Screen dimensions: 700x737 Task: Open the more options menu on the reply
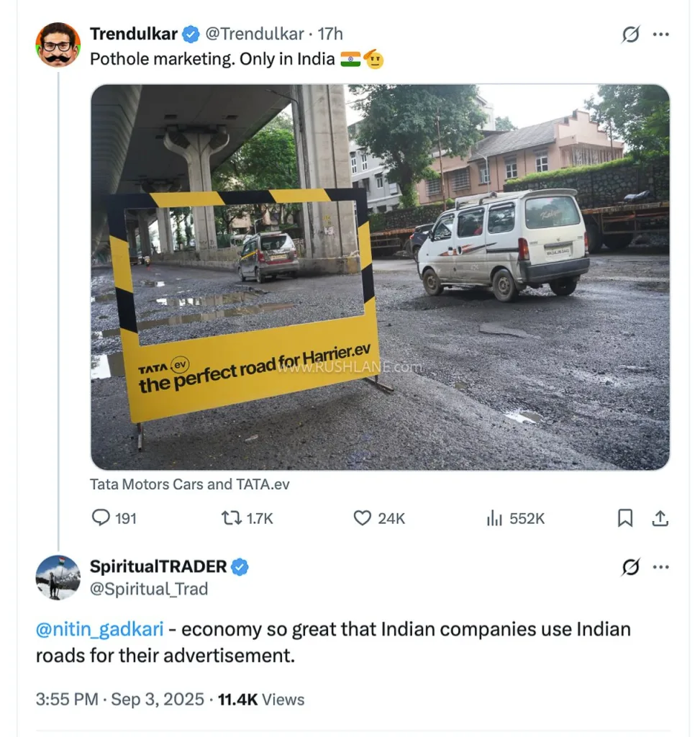pos(661,567)
